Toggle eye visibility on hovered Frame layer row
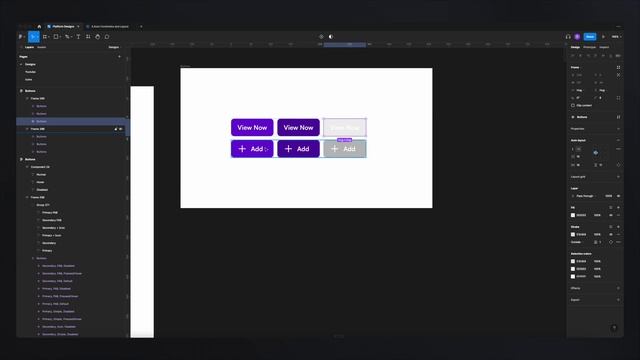 [x=120, y=129]
